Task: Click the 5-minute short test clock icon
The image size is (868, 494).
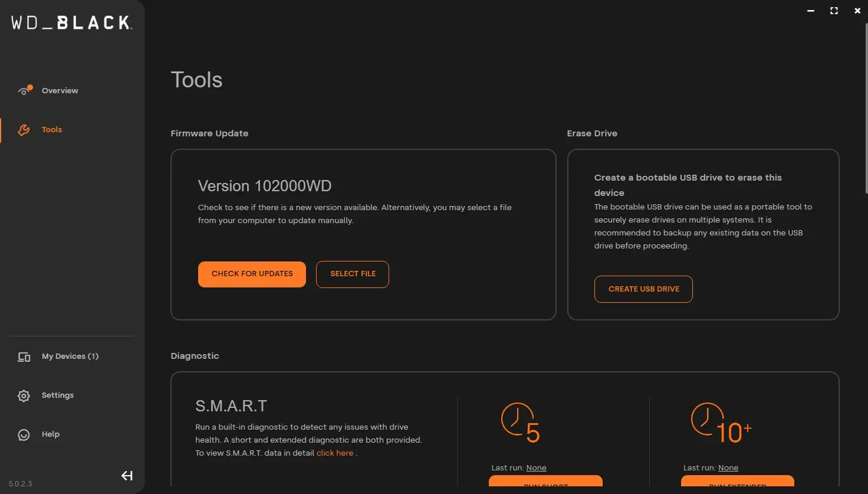Action: tap(520, 423)
